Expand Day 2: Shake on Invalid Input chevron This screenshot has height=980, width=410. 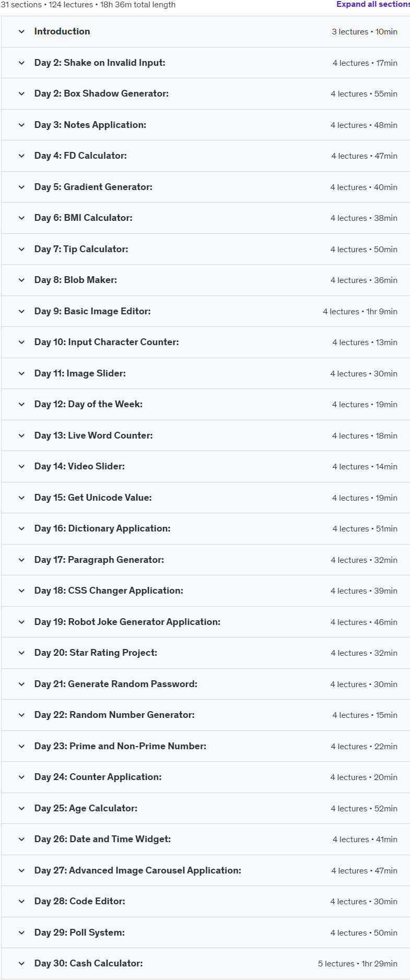click(21, 63)
